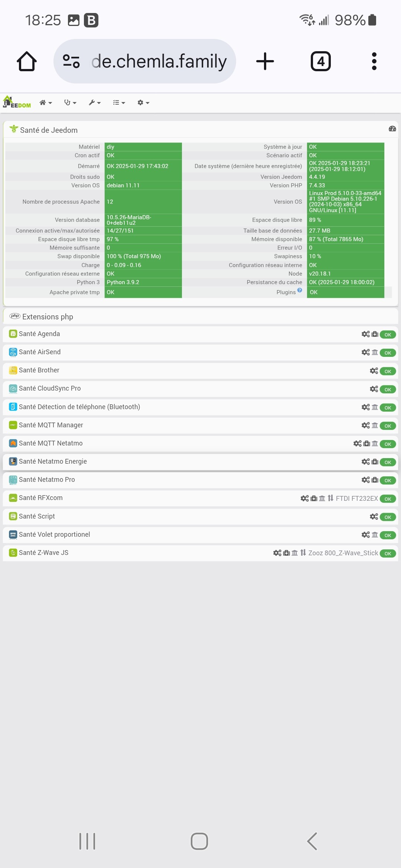Click Santé Agenda health kit icon

point(375,334)
